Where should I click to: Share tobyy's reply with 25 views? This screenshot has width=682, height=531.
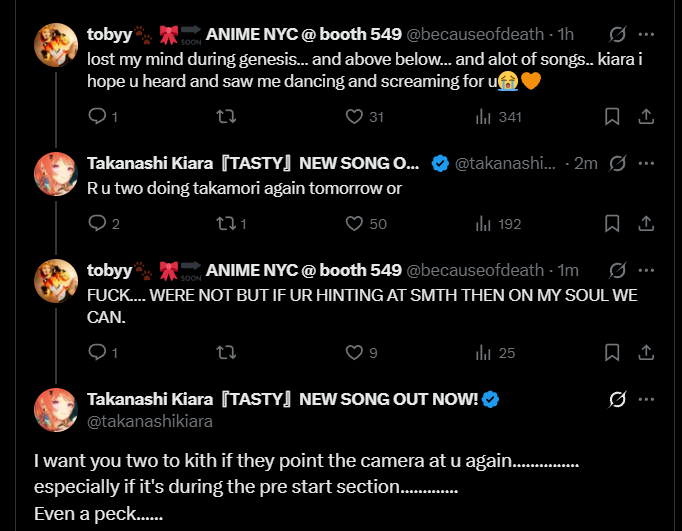(646, 352)
